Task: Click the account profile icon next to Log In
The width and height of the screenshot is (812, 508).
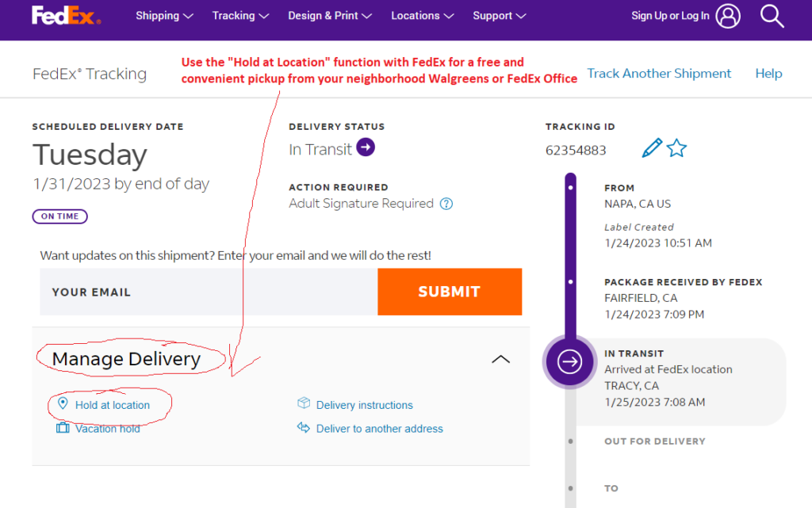Action: (x=727, y=15)
